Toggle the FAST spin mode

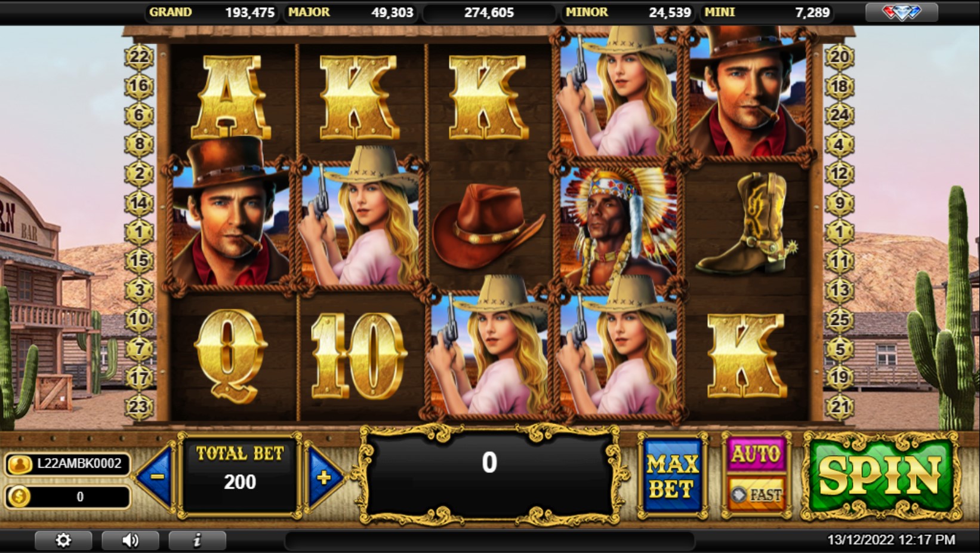coord(756,494)
